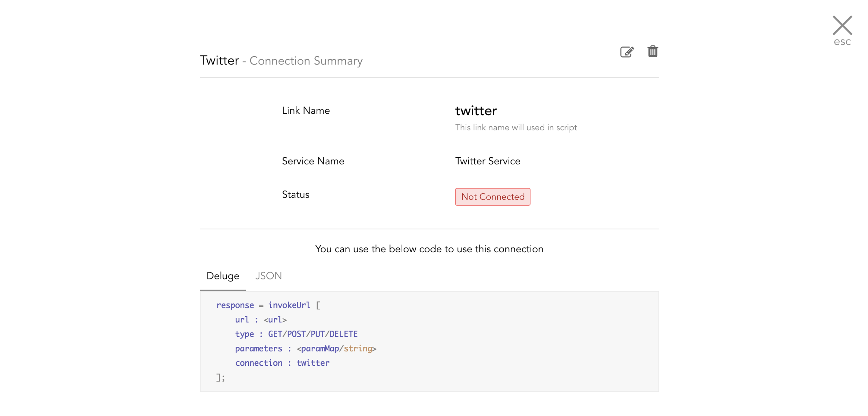Screen dimensions: 868x416
Task: Click the GET/POST/PUT/DELETE type line
Action: (x=296, y=334)
